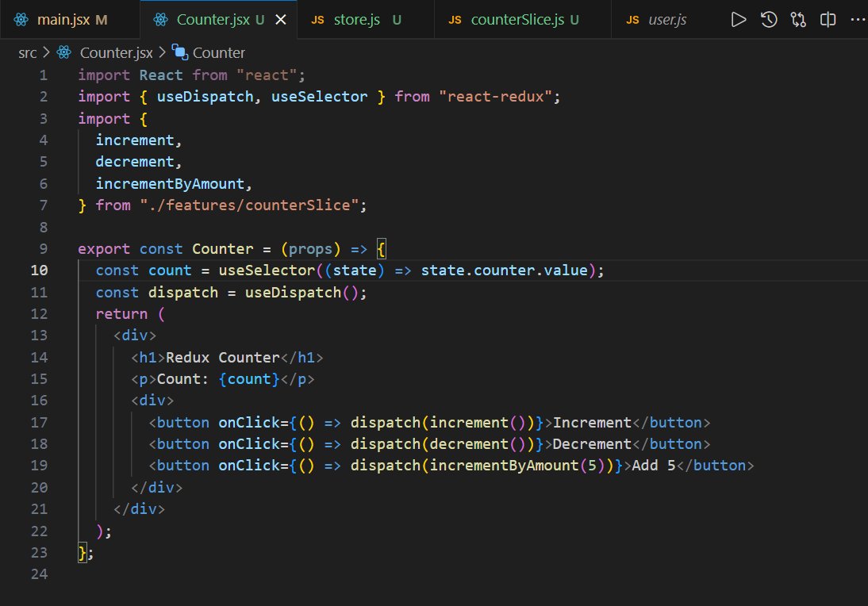
Task: Click "./features/counterSlice" path string
Action: tap(249, 205)
